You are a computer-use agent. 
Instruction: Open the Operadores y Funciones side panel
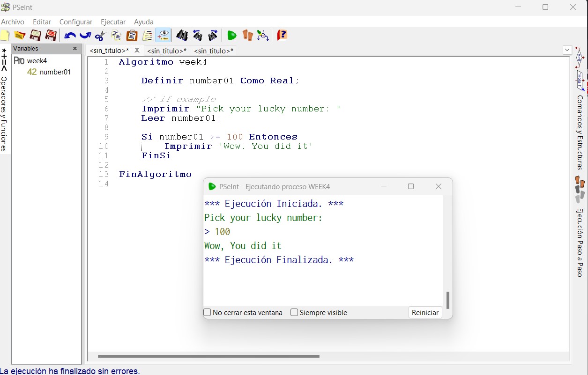tap(4, 114)
